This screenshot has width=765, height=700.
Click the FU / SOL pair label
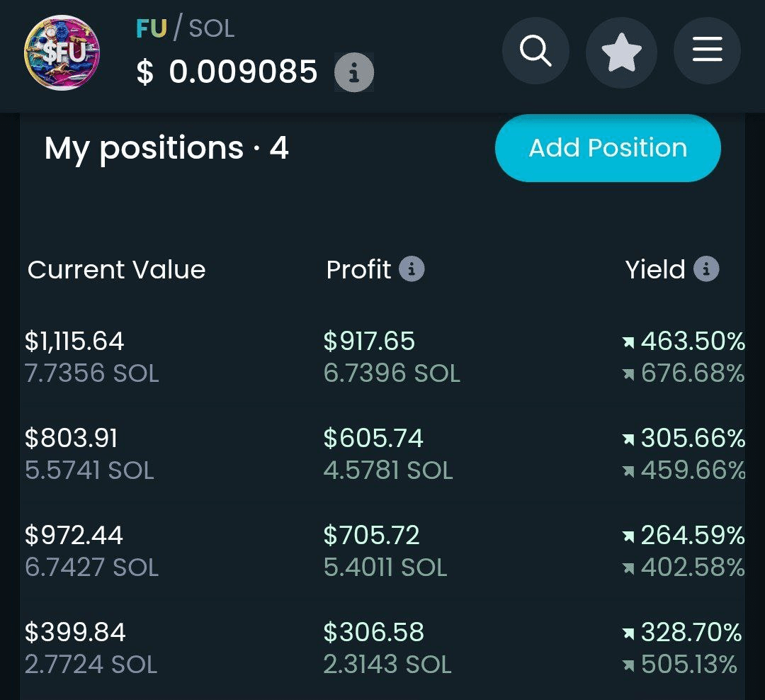tap(185, 28)
